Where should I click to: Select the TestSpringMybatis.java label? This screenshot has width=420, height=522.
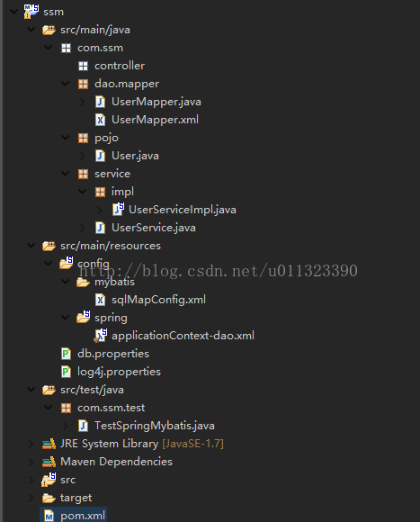point(155,426)
